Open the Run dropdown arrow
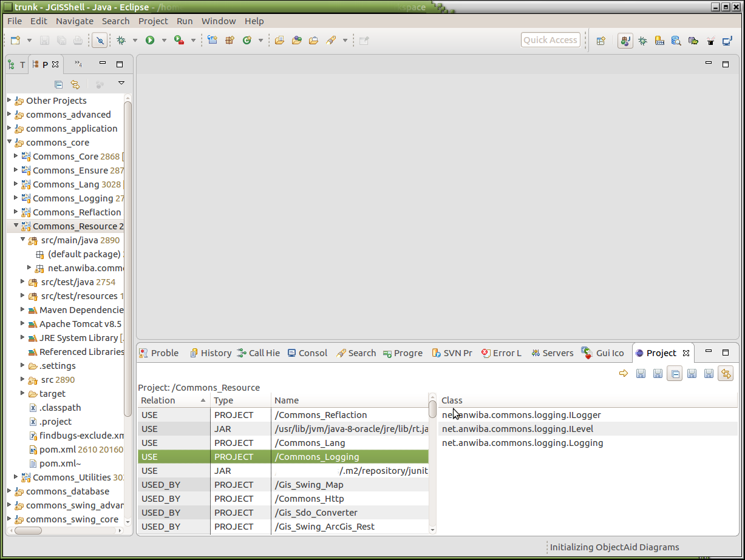Image resolution: width=745 pixels, height=560 pixels. coord(164,41)
